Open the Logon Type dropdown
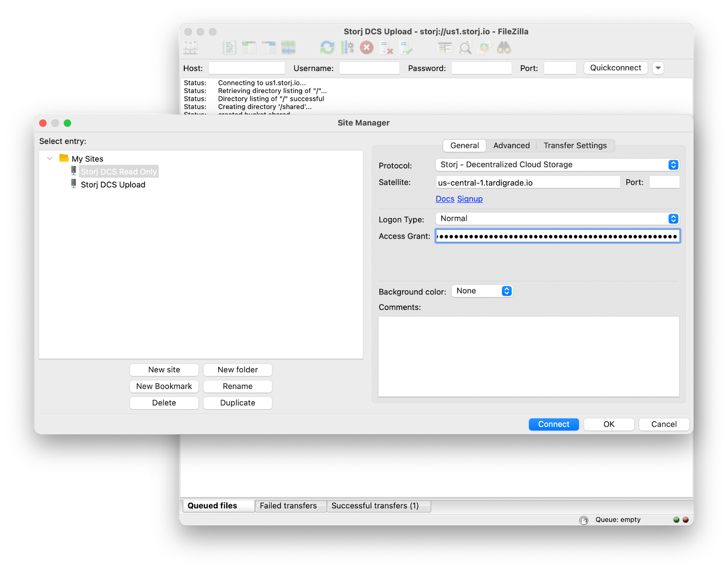This screenshot has height=571, width=728. pyautogui.click(x=557, y=219)
